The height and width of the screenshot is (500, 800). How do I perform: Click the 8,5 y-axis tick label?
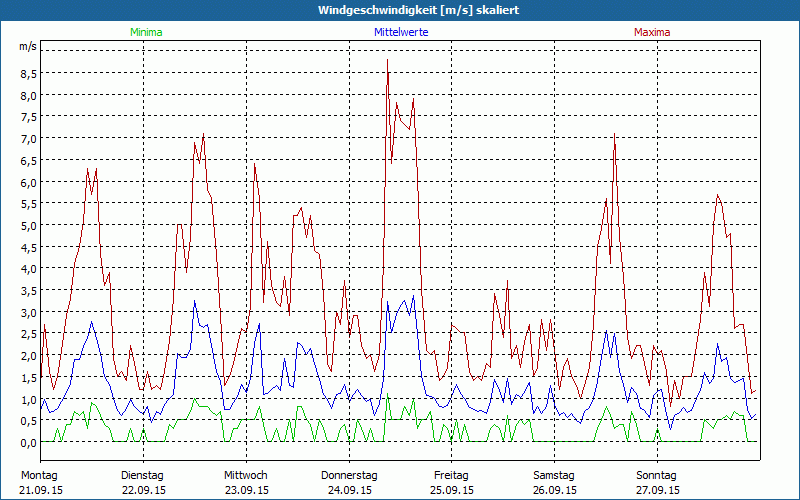click(x=28, y=74)
